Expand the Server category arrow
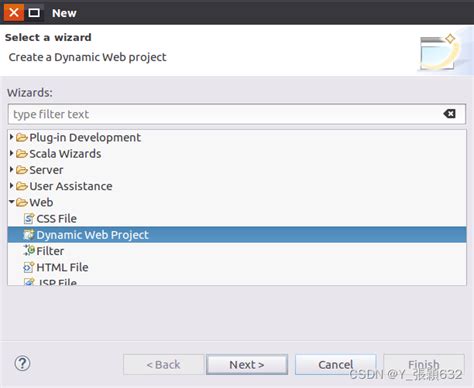Image resolution: width=474 pixels, height=388 pixels. point(11,170)
